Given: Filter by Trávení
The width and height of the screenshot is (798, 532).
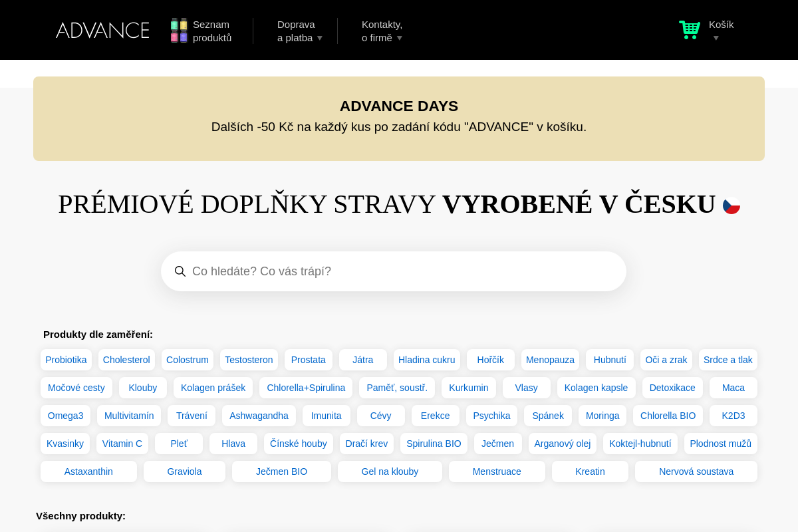Looking at the screenshot, I should [x=192, y=416].
